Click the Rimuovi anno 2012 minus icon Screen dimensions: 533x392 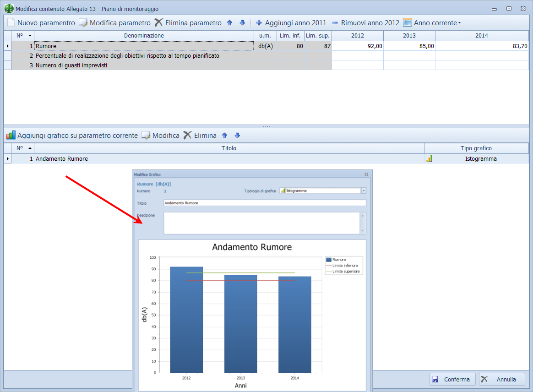[x=335, y=23]
